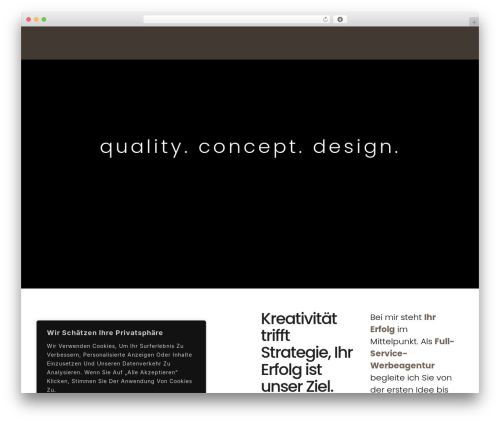
Task: Click the 'quality. concept. design.' hero text
Action: pyautogui.click(x=249, y=147)
